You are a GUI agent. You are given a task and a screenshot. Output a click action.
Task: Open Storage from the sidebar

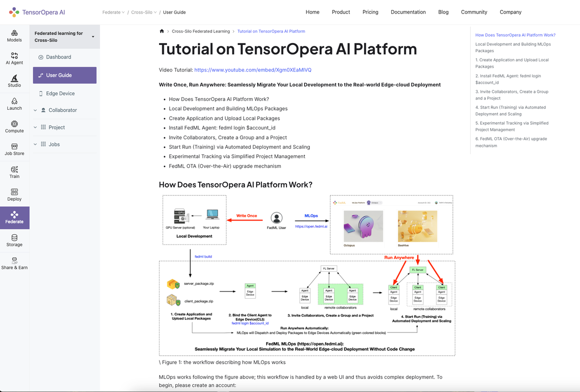[x=14, y=241]
